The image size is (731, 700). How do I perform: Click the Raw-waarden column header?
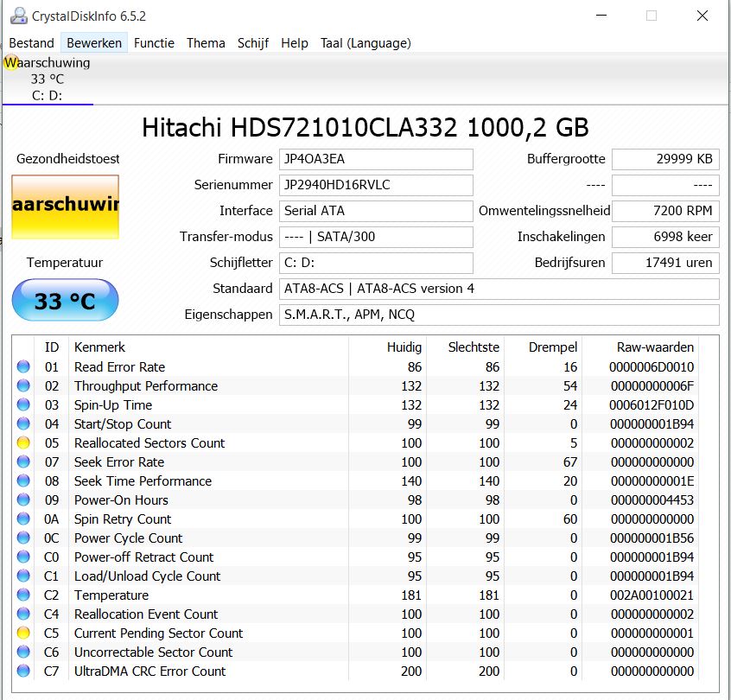[x=655, y=347]
